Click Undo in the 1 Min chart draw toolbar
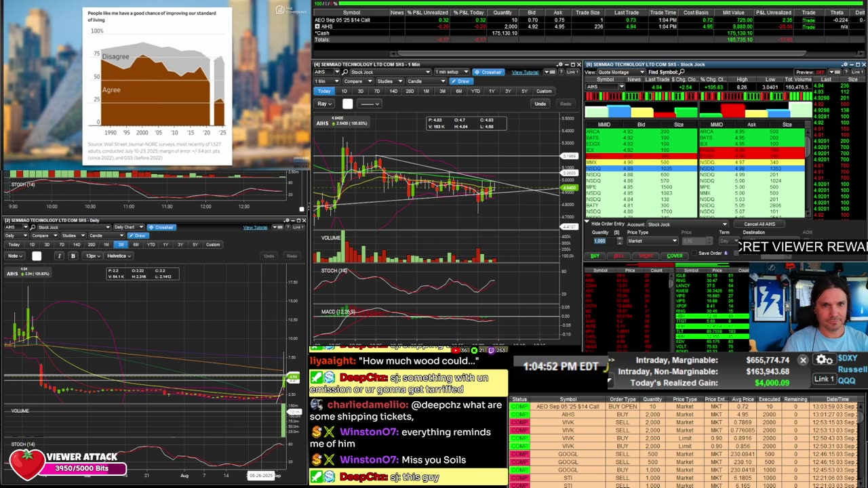Viewport: 868px width, 488px height. pos(540,104)
